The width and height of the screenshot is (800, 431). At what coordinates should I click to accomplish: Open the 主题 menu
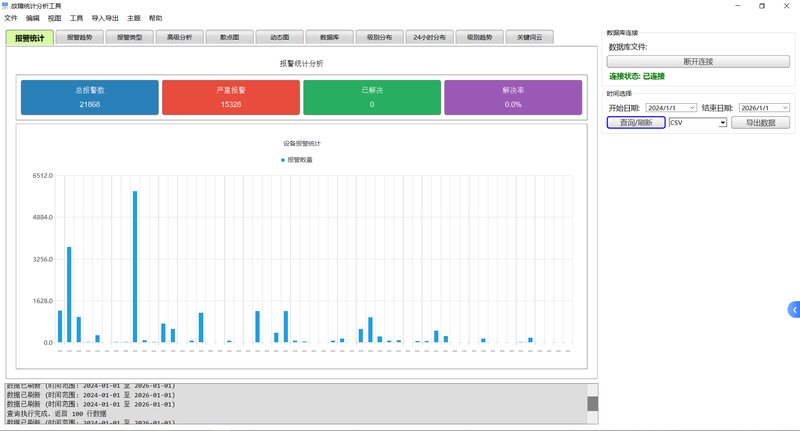click(134, 18)
